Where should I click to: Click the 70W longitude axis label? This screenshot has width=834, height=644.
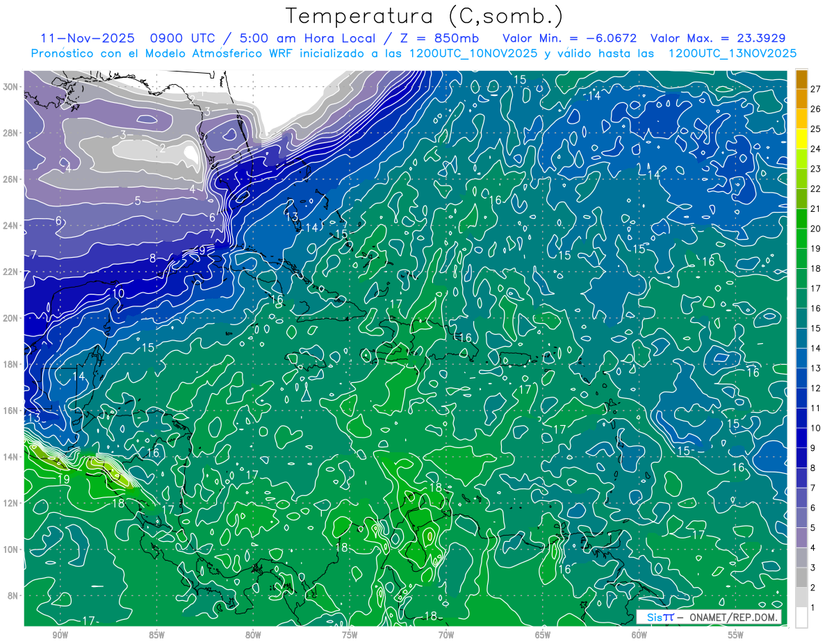[446, 635]
